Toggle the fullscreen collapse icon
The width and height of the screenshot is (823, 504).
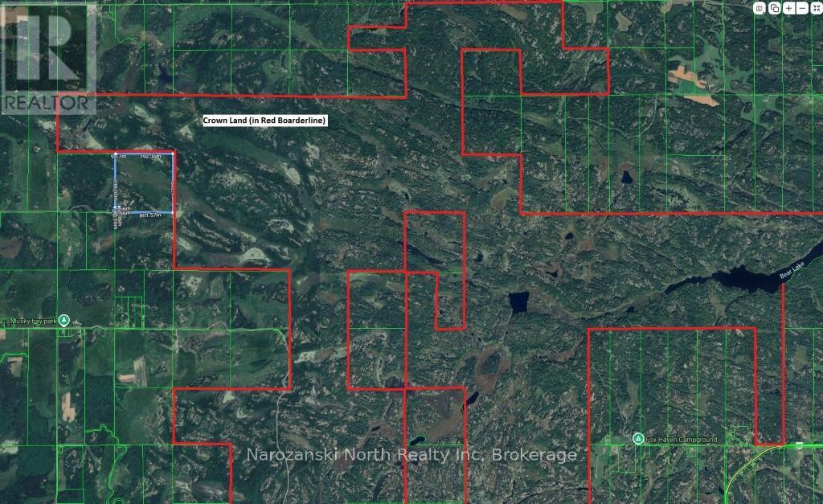(x=816, y=8)
